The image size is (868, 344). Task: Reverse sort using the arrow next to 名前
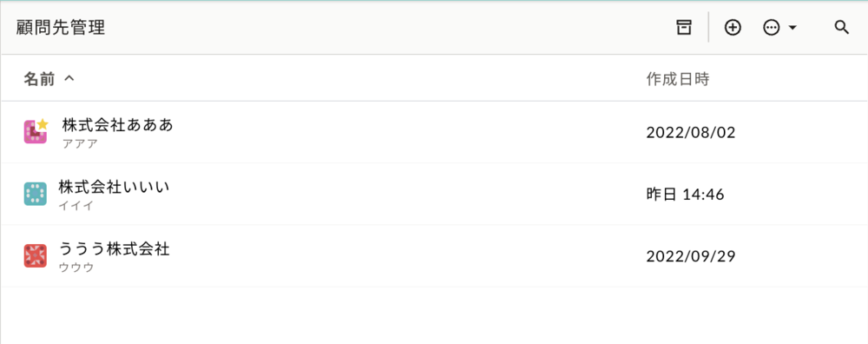pos(69,79)
